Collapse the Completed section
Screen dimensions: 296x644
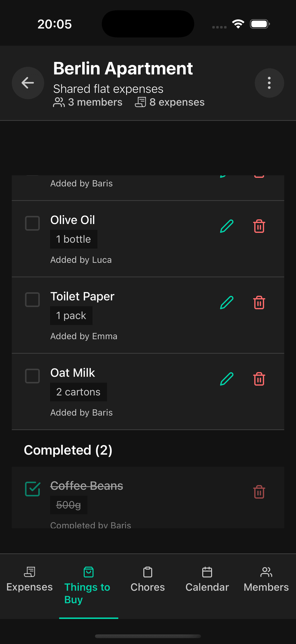click(x=68, y=449)
